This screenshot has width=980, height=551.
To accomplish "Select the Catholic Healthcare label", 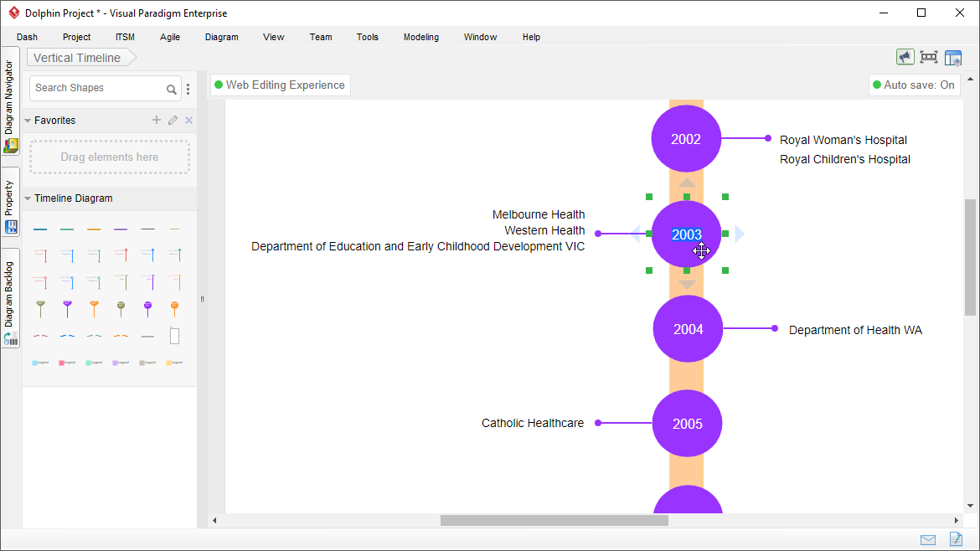I will click(x=533, y=423).
